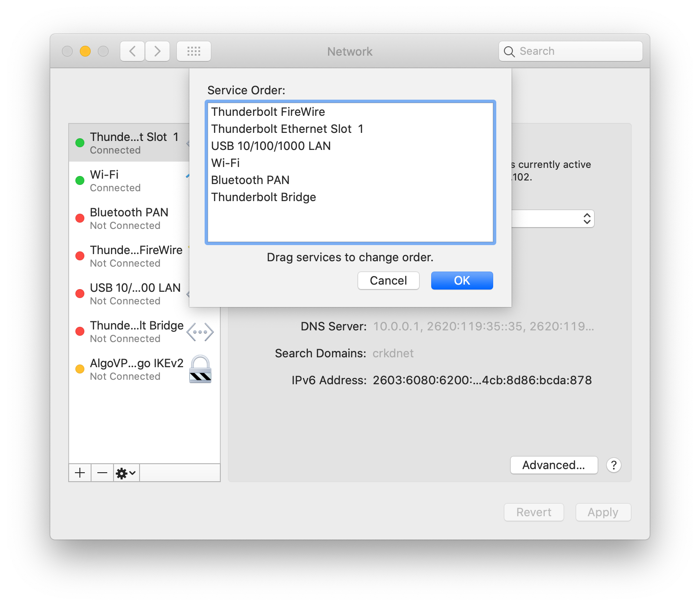Click the Revert button

tap(534, 512)
